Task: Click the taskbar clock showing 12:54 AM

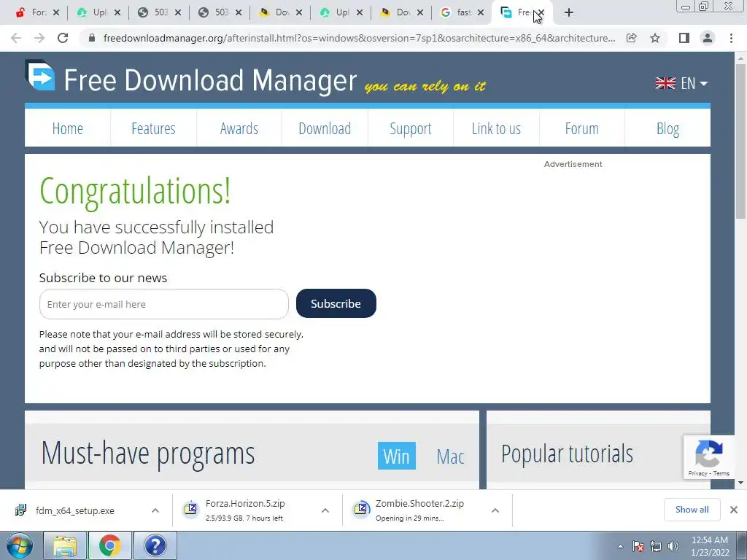Action: (x=710, y=546)
